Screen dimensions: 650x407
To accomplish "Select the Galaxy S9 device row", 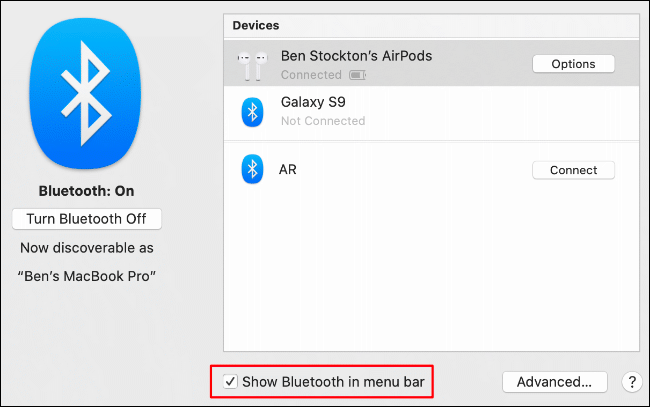I will pyautogui.click(x=432, y=112).
